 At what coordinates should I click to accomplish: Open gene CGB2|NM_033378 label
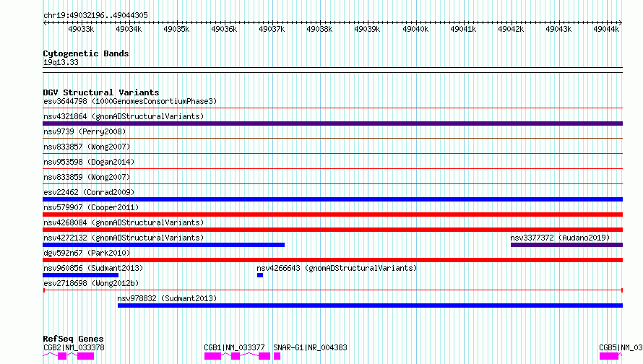click(74, 347)
